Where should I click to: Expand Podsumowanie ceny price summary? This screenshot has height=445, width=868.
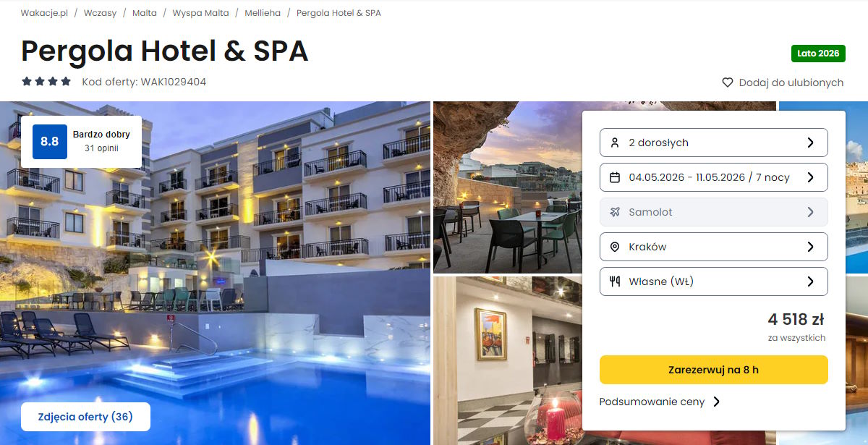(660, 402)
